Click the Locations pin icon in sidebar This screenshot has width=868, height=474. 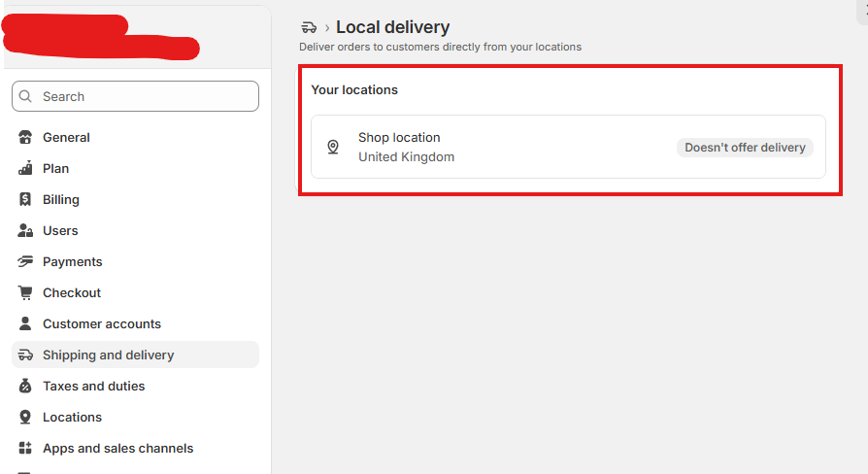point(25,417)
